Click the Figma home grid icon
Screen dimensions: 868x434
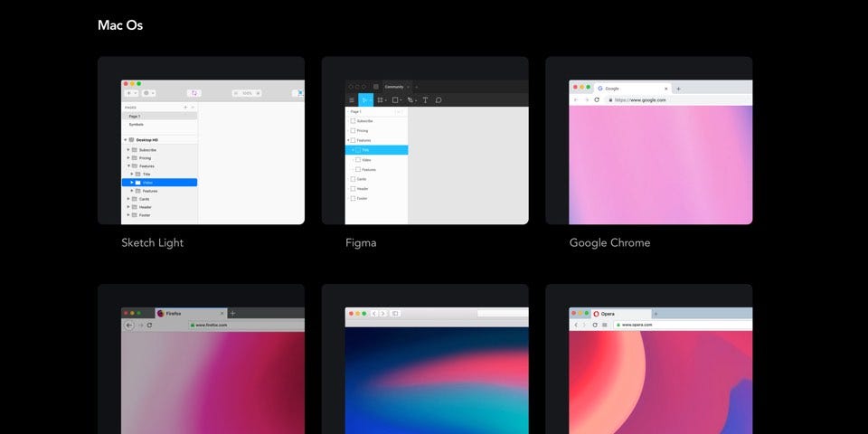click(376, 87)
